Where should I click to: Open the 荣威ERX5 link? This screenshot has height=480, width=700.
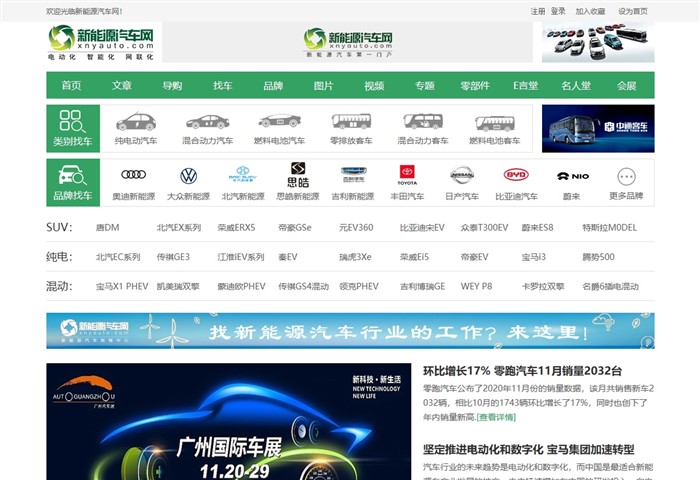[236, 227]
